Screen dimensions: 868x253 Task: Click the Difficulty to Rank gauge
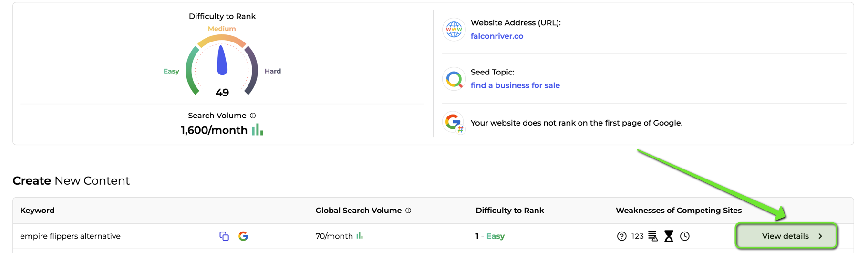pyautogui.click(x=222, y=64)
